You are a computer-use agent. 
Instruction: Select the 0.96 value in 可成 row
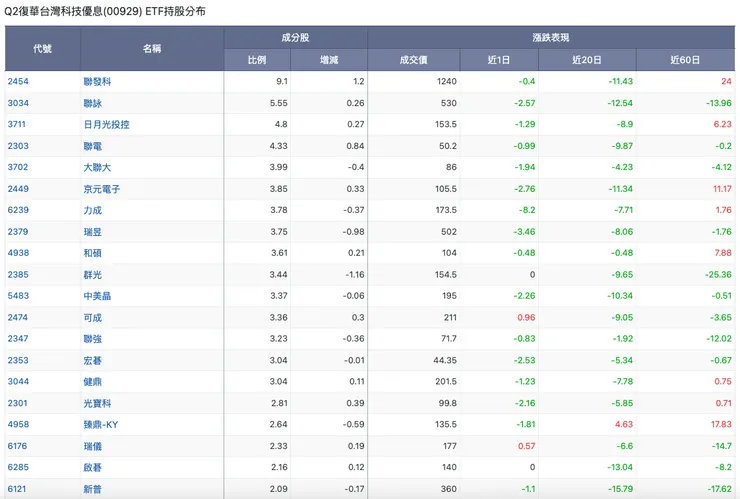(x=526, y=318)
